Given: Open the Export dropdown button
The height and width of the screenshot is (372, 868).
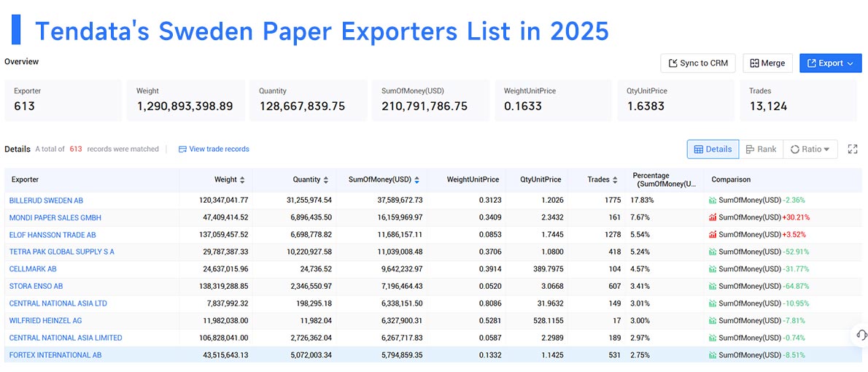Looking at the screenshot, I should (830, 63).
